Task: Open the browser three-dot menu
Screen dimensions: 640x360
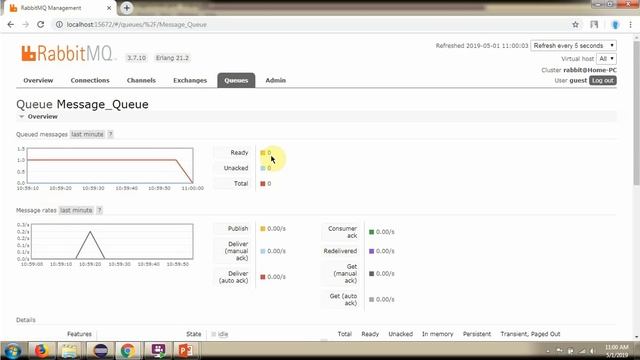Action: [x=631, y=24]
